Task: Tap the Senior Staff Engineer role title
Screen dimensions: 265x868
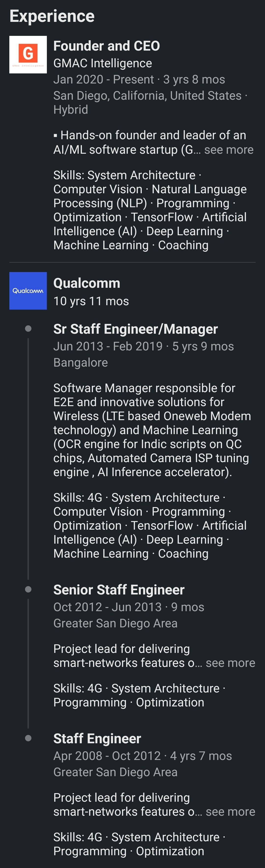Action: [x=119, y=590]
